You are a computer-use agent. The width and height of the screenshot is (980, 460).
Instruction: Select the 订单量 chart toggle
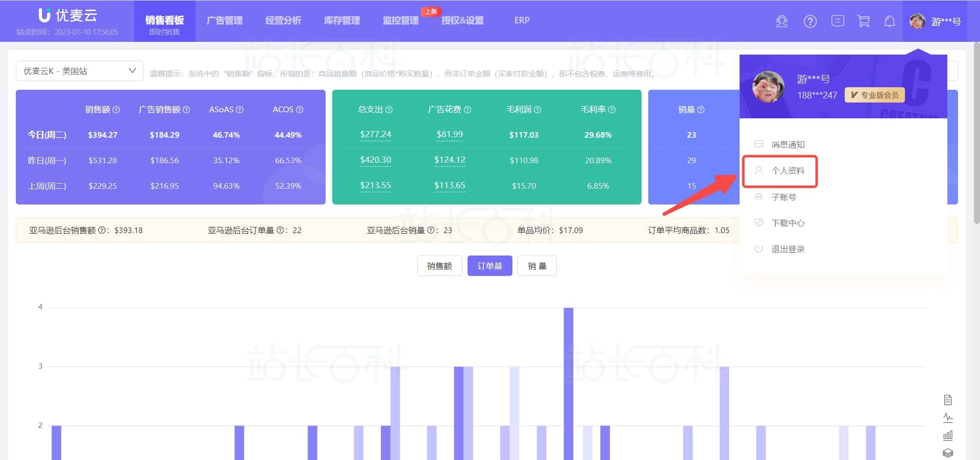489,266
